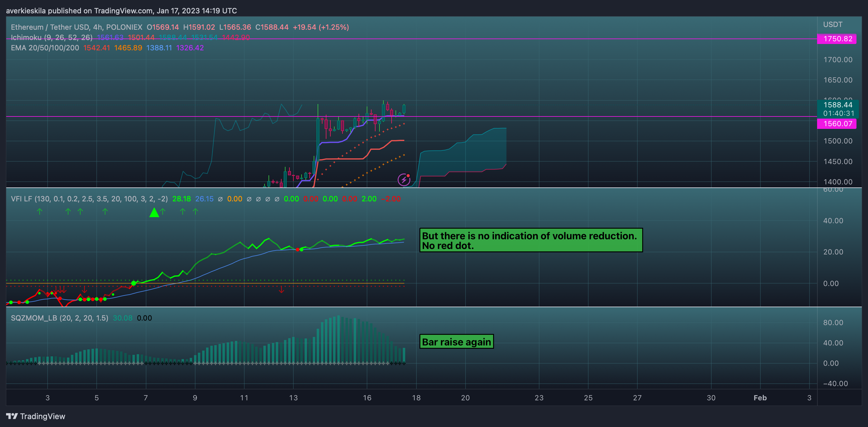
Task: Click the low price L1565.36
Action: (235, 27)
